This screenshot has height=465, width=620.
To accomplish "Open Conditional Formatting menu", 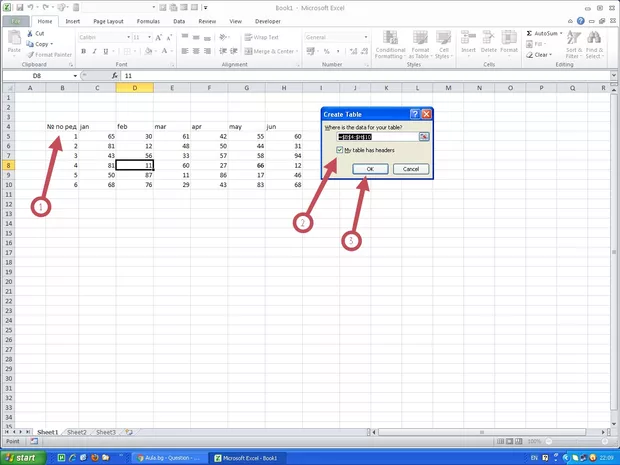I will (390, 45).
